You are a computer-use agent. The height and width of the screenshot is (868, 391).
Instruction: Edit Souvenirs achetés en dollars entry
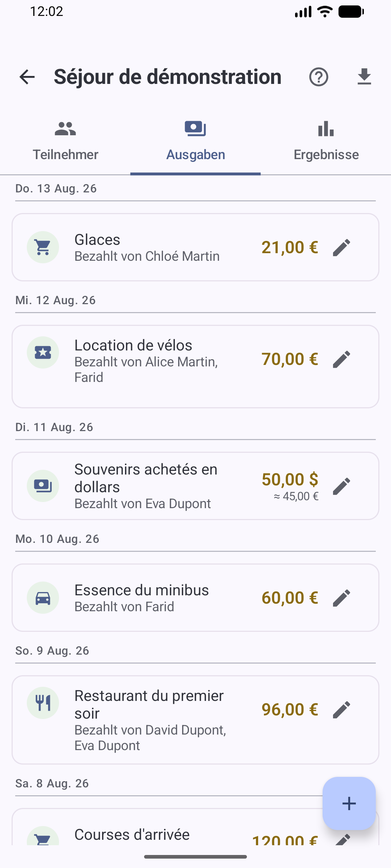[x=341, y=486]
